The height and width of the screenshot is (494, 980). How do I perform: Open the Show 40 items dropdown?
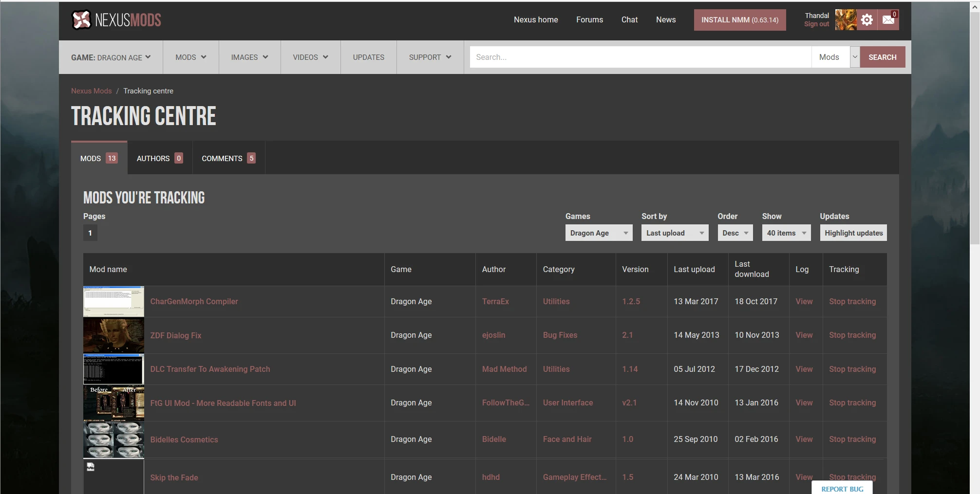coord(786,233)
